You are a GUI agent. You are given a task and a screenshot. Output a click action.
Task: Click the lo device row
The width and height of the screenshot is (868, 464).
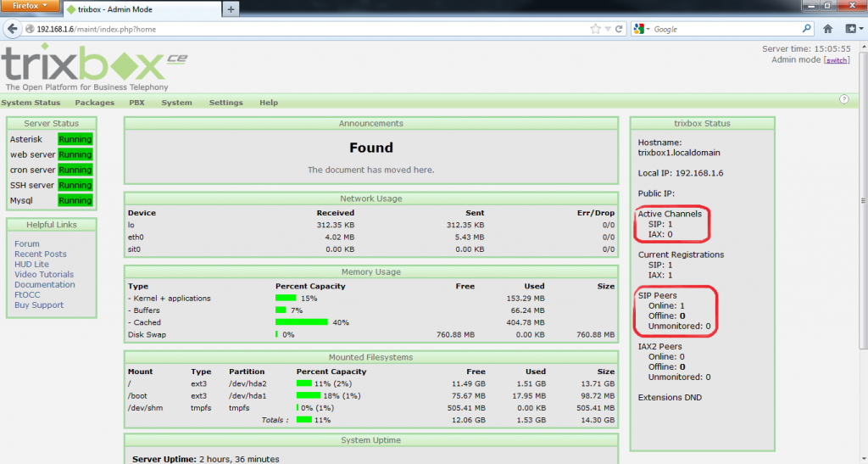(371, 225)
